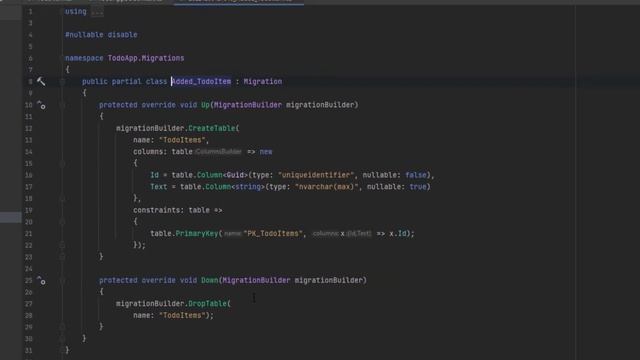This screenshot has height=360, width=640.
Task: Click the 'false' nullable value on line 16
Action: (416, 175)
